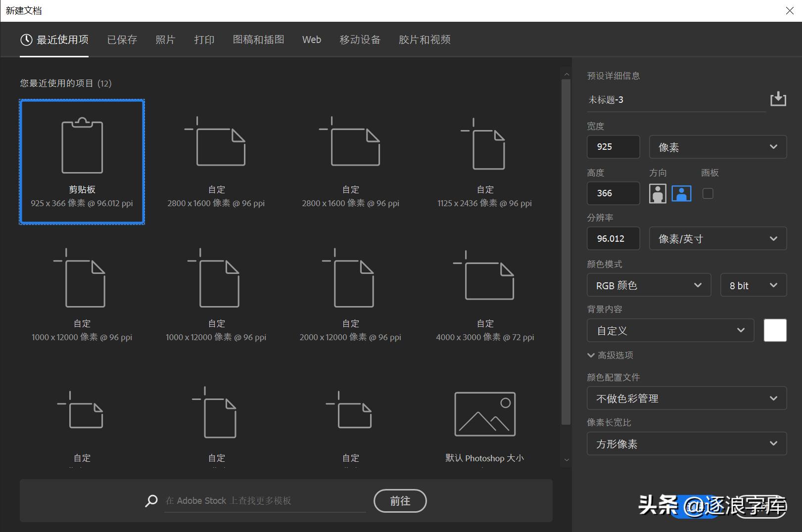
Task: Click the 前往 button
Action: [400, 501]
